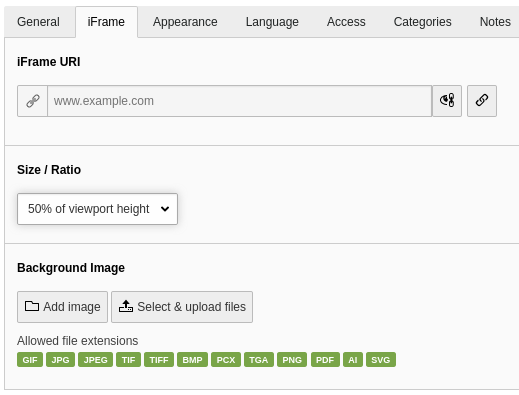Open the Access tab

(x=346, y=22)
